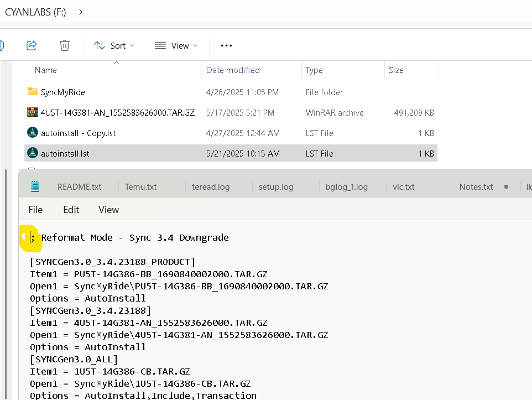Viewport: 532px width, 400px height.
Task: Switch to the Temu.txt tab
Action: tap(141, 187)
